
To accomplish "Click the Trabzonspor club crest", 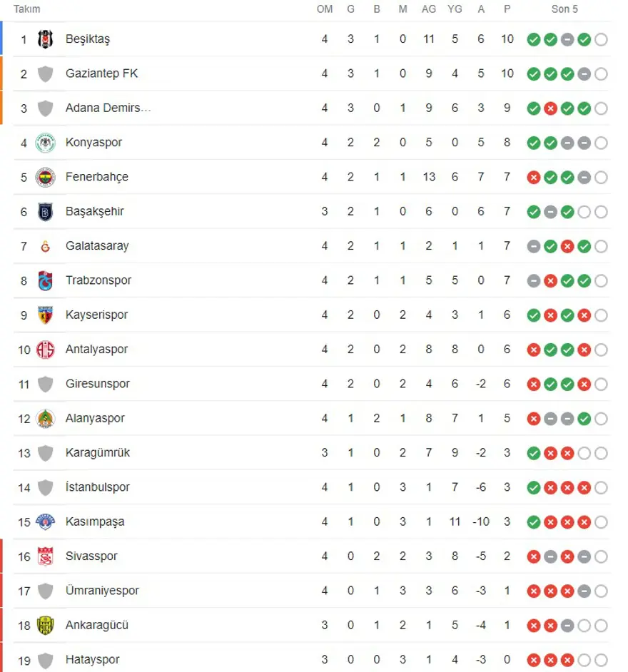I will (x=46, y=280).
